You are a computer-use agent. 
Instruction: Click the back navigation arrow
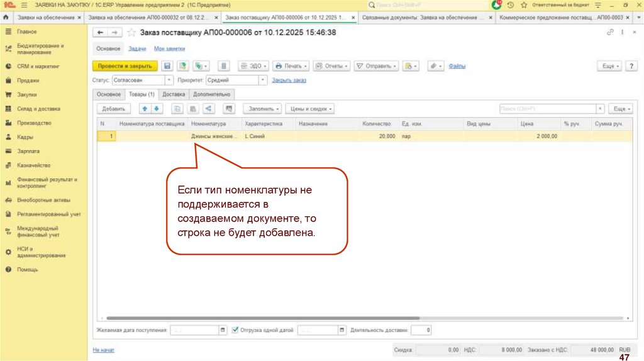pyautogui.click(x=100, y=32)
